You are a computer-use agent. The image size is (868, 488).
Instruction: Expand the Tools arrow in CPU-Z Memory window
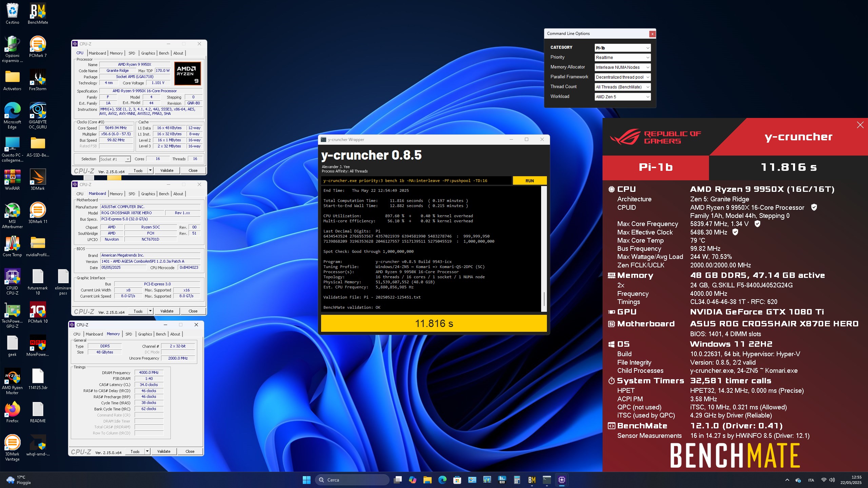click(147, 451)
